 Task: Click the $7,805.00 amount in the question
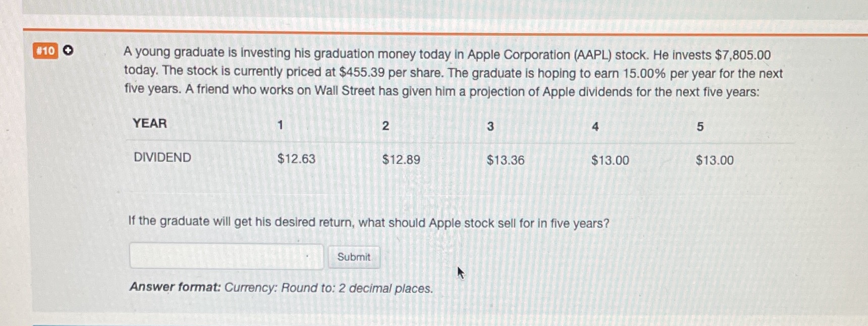click(742, 55)
